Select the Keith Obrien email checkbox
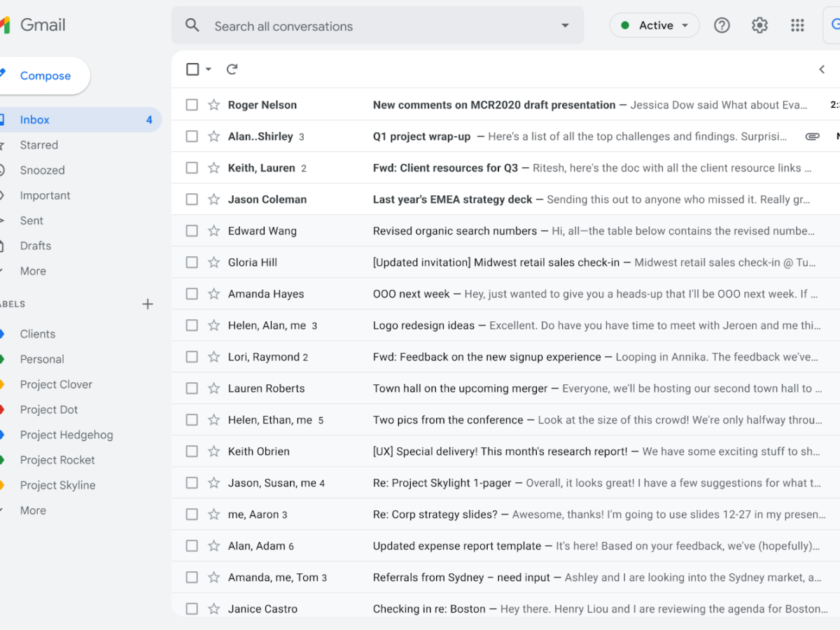Viewport: 840px width, 630px height. point(192,451)
